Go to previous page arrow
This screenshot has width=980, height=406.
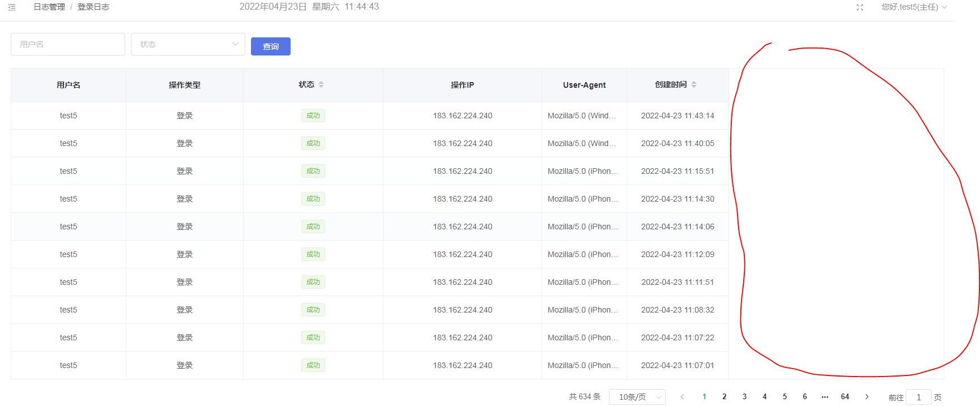682,397
